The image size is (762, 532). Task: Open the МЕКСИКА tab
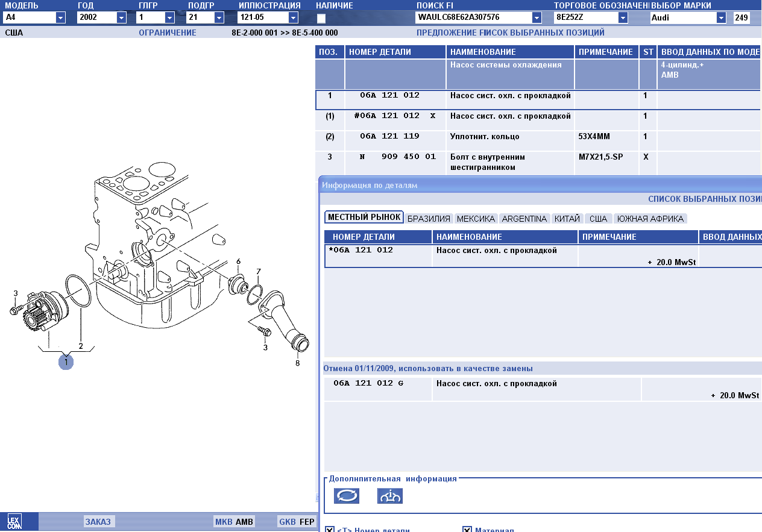(476, 219)
